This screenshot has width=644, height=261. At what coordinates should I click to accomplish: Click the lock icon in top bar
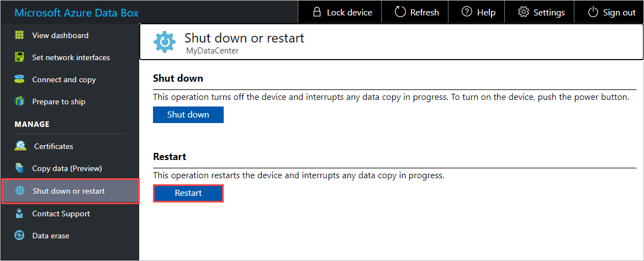[317, 12]
